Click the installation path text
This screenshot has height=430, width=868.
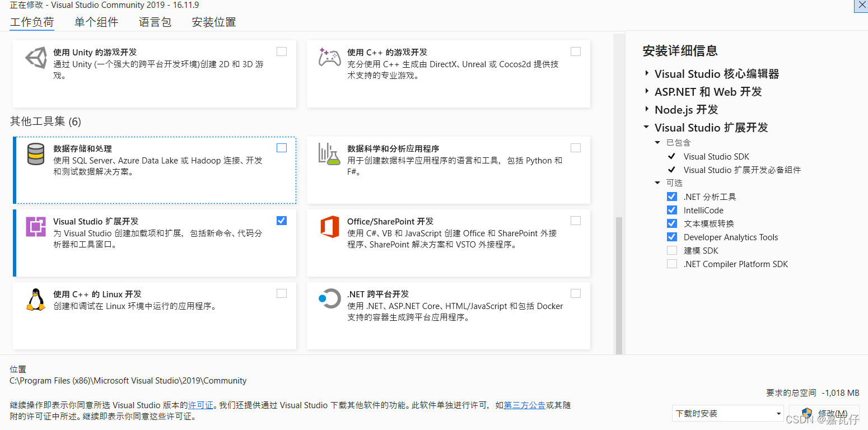(x=128, y=381)
